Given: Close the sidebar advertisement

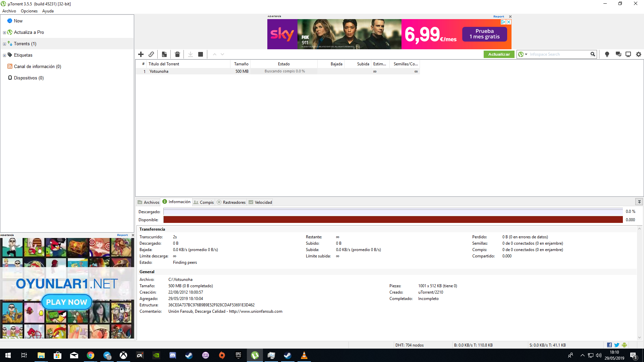Looking at the screenshot, I should pos(133,235).
